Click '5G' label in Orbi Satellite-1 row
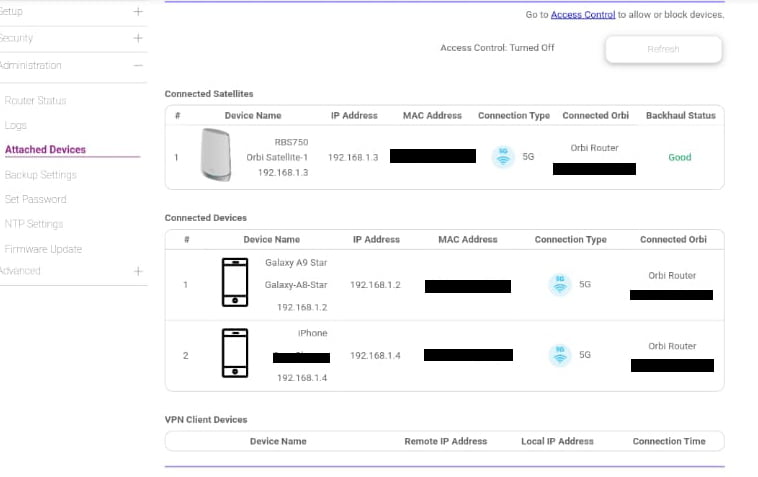This screenshot has height=477, width=758. pos(528,157)
